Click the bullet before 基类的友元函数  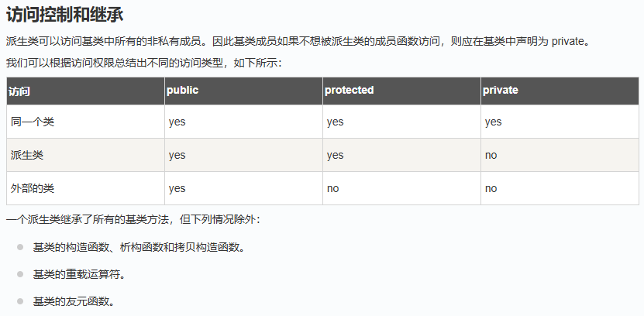(x=20, y=301)
